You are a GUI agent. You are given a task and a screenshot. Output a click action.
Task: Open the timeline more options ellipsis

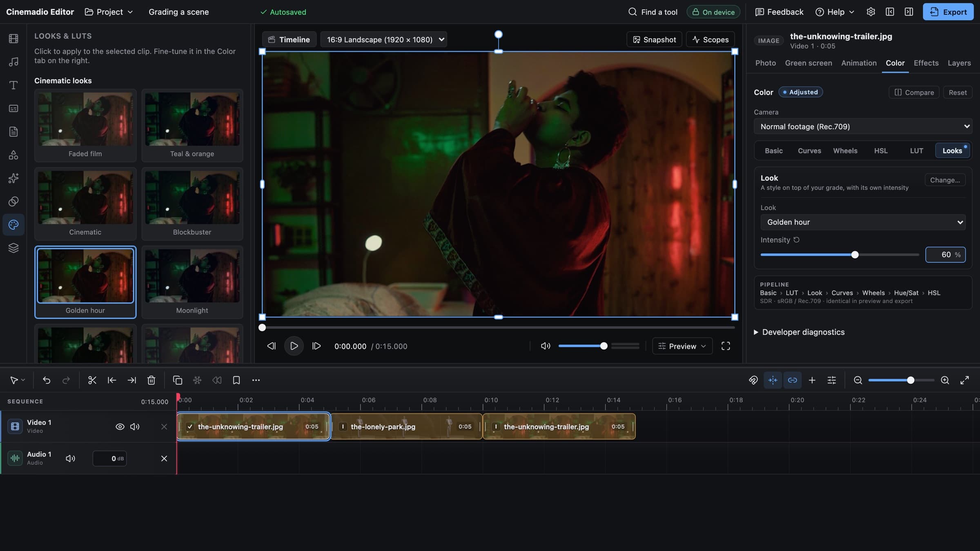256,380
